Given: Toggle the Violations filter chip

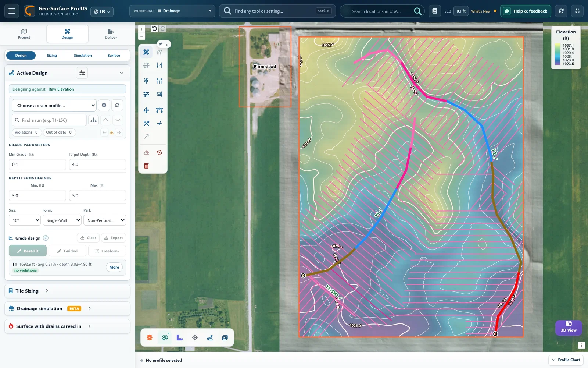Looking at the screenshot, I should 26,132.
